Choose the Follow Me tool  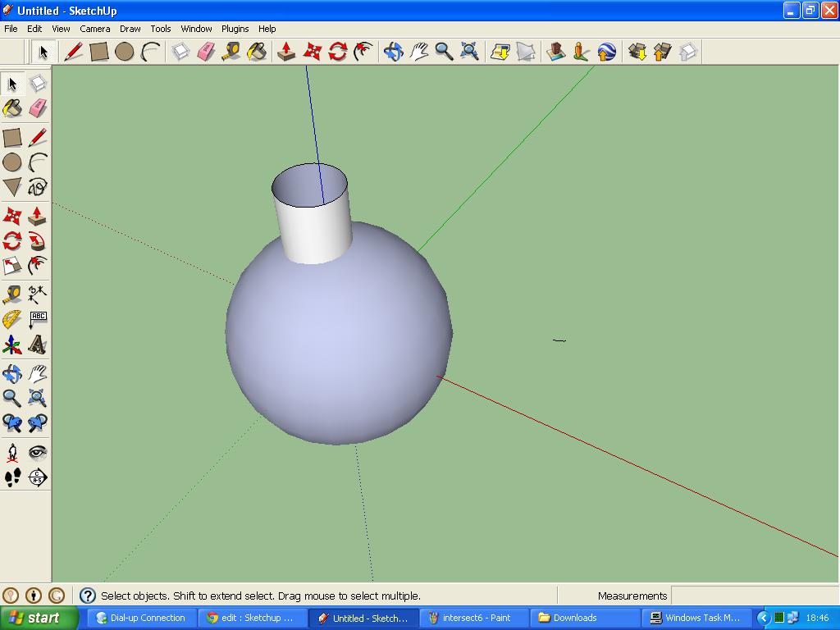tap(38, 241)
